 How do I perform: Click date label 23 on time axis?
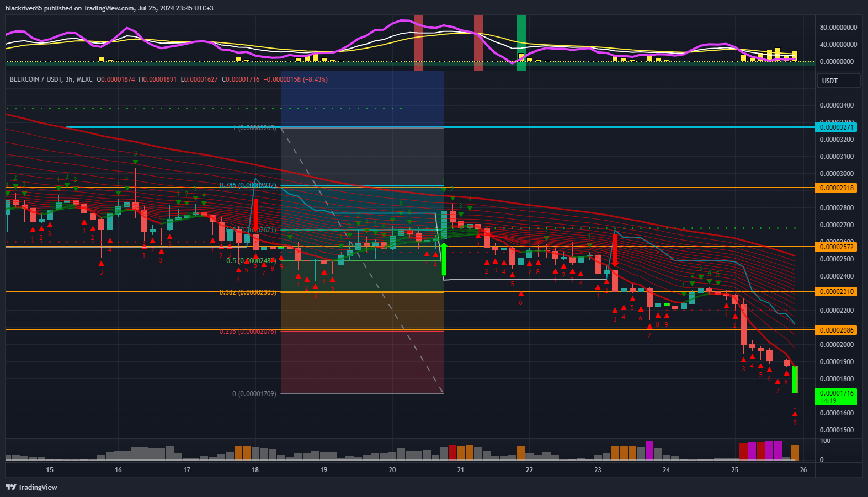click(x=598, y=470)
